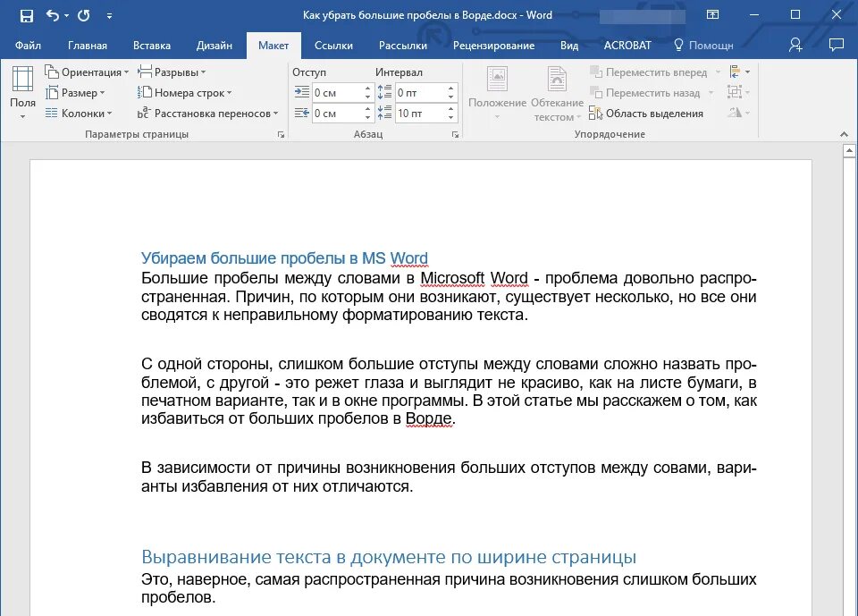Viewport: 858px width, 616px height.
Task: Click the left indent icon
Action: pos(302,92)
